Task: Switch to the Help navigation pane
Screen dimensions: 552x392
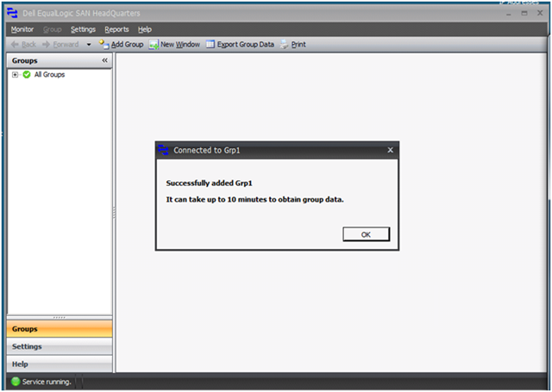Action: point(60,364)
